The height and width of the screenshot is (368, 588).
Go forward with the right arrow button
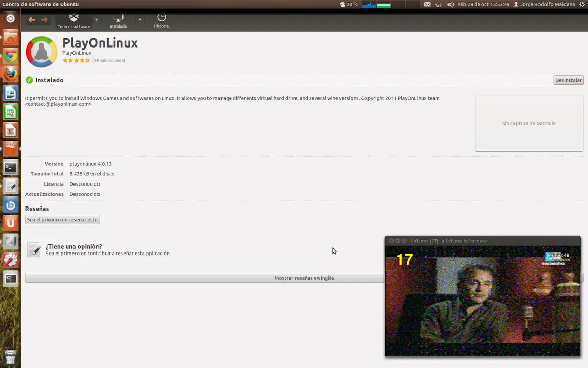44,20
